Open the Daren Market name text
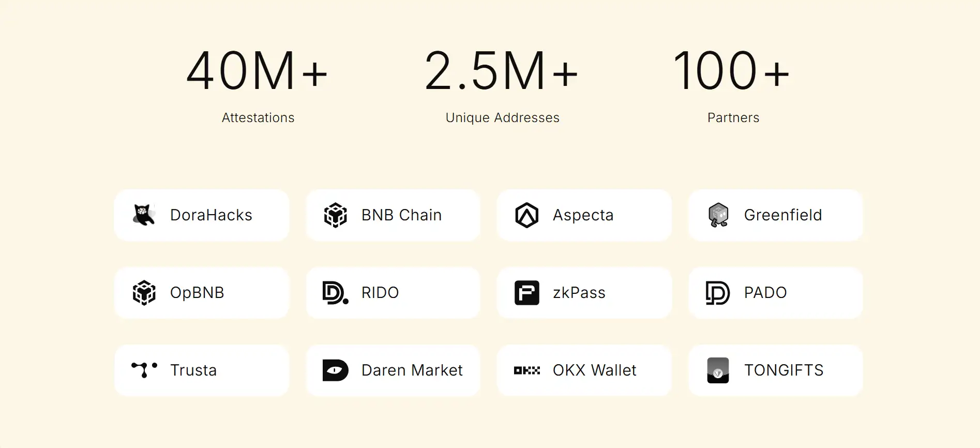The image size is (980, 448). (412, 370)
